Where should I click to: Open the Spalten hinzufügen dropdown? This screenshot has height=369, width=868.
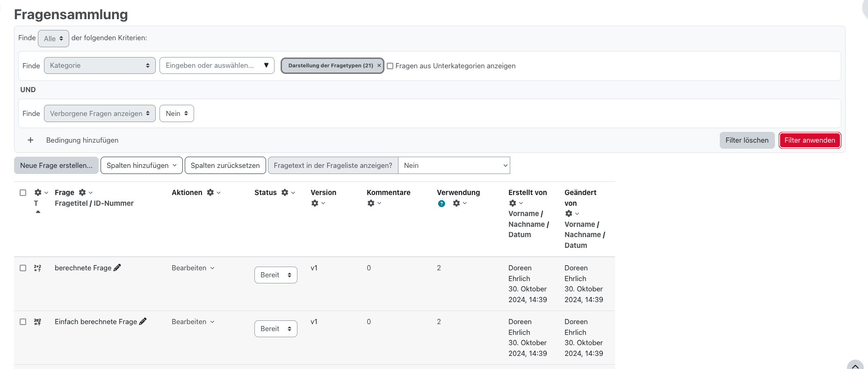[x=141, y=166]
